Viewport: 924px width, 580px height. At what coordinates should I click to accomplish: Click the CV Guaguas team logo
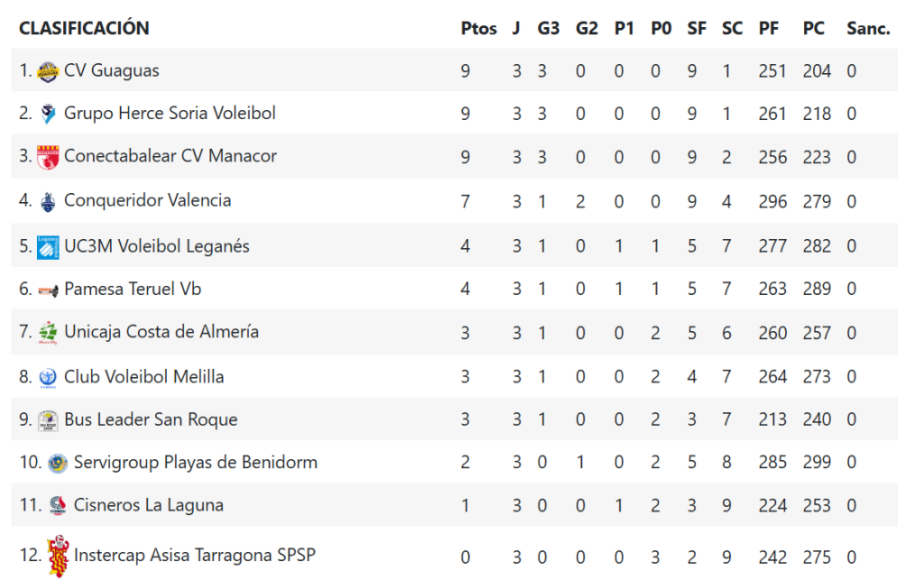click(49, 70)
